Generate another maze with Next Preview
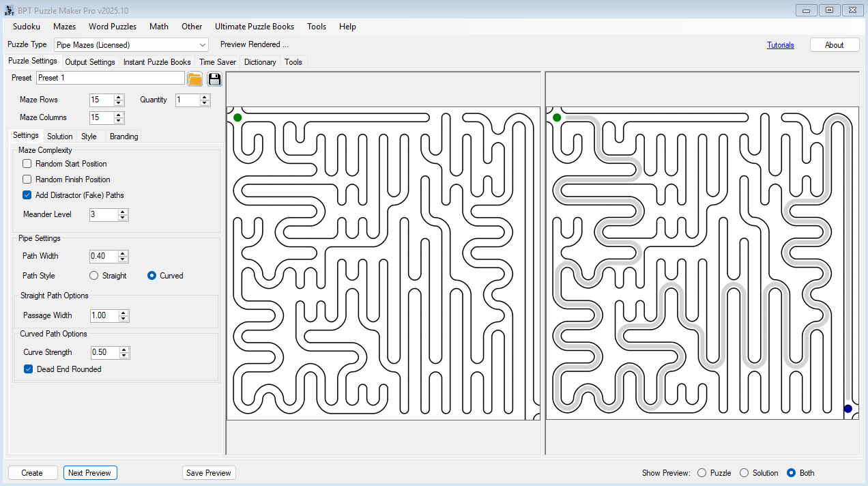Screen dimensions: 868x486 tap(89, 472)
